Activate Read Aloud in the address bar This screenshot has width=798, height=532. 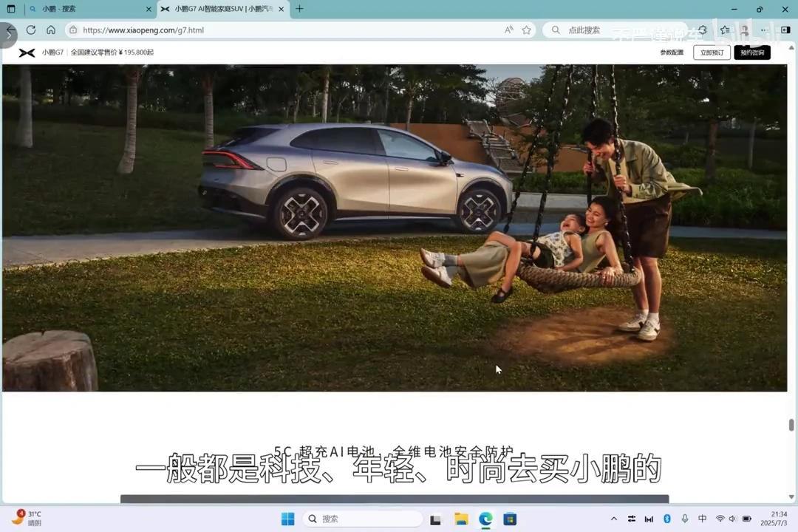point(508,30)
